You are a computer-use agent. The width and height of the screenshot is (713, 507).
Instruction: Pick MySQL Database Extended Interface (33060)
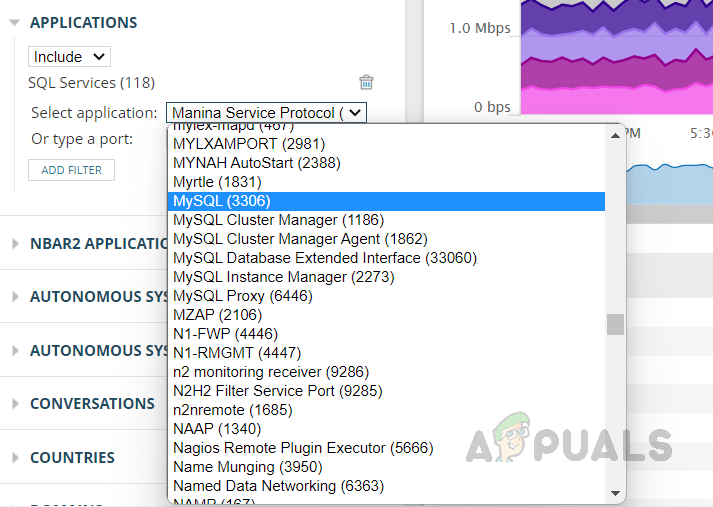tap(324, 258)
